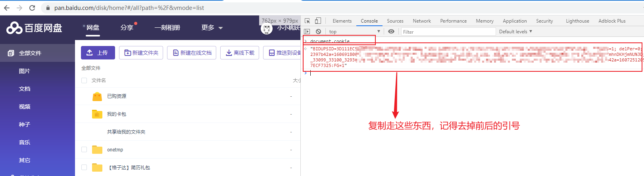This screenshot has width=644, height=176.
Task: Click the 【格子达】简历礼包 folder icon
Action: click(97, 167)
